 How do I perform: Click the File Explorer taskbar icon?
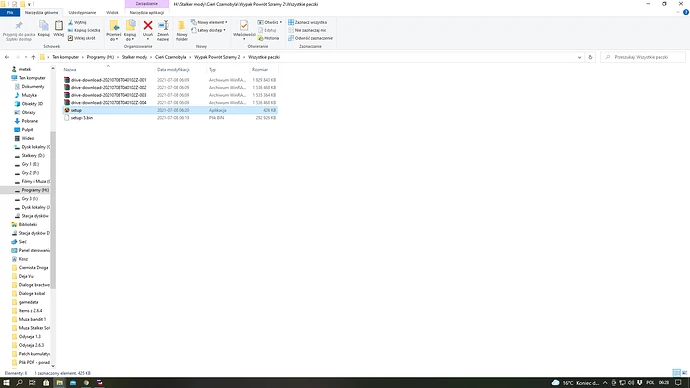(x=59, y=383)
